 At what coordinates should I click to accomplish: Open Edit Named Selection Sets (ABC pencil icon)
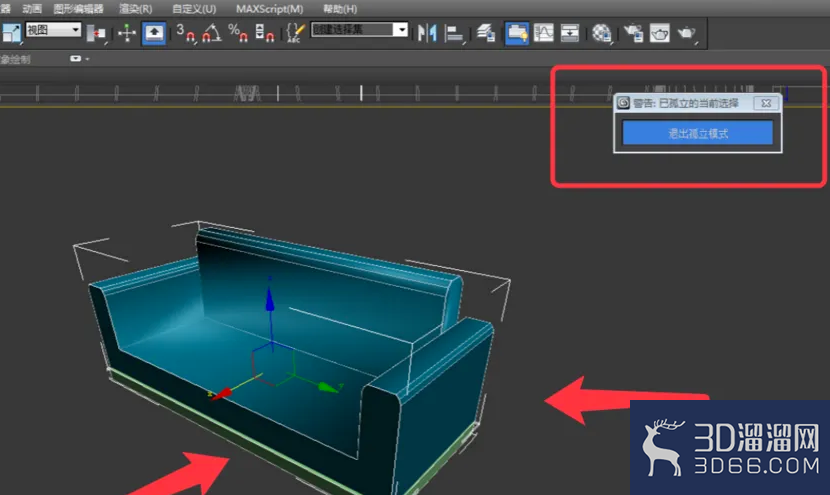pos(295,33)
